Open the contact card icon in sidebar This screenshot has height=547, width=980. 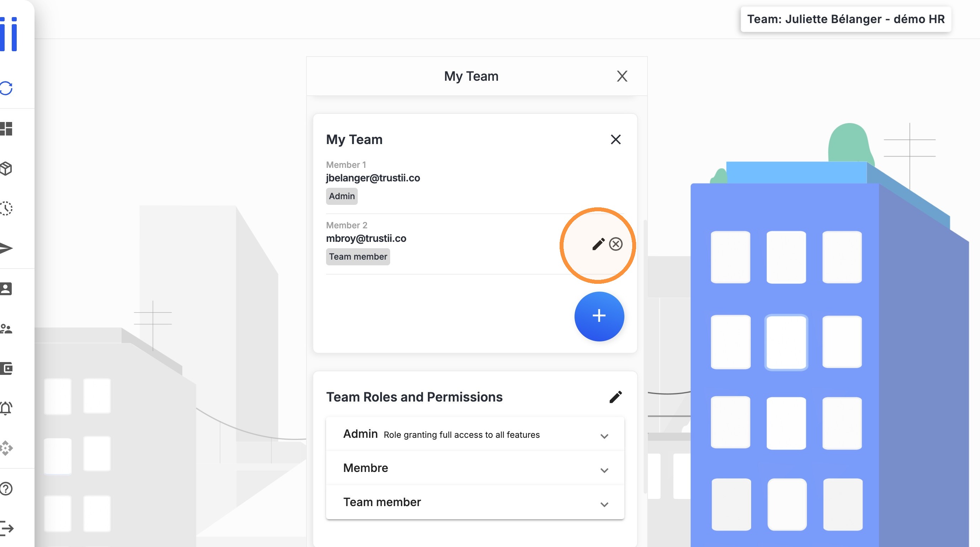pos(6,288)
